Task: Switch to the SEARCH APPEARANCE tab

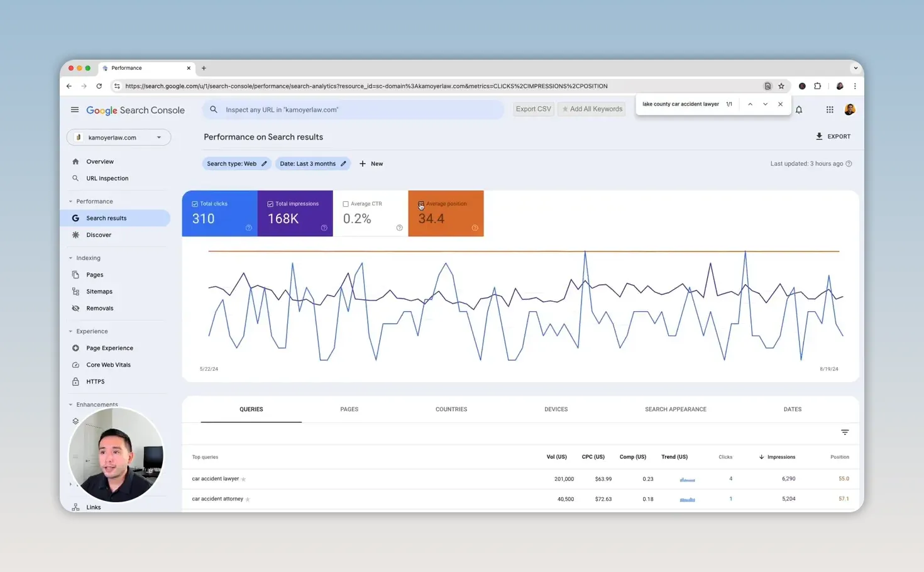Action: [676, 410]
